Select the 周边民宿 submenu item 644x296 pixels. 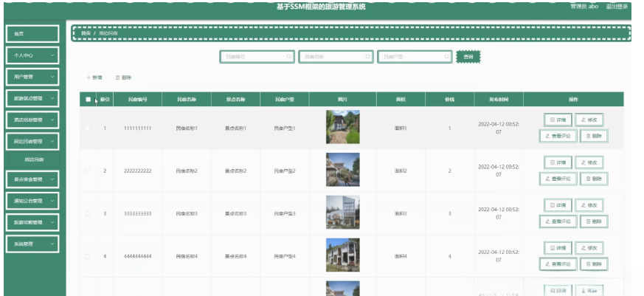pos(34,159)
